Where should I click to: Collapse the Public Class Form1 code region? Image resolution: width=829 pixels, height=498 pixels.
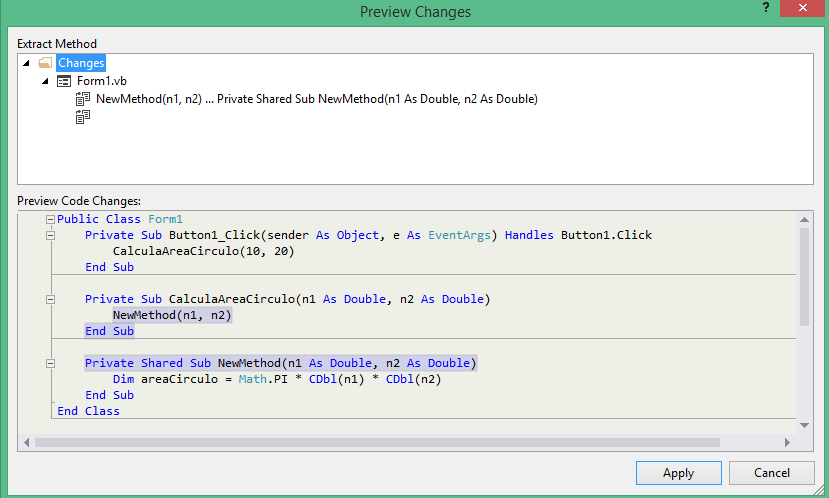click(x=50, y=219)
